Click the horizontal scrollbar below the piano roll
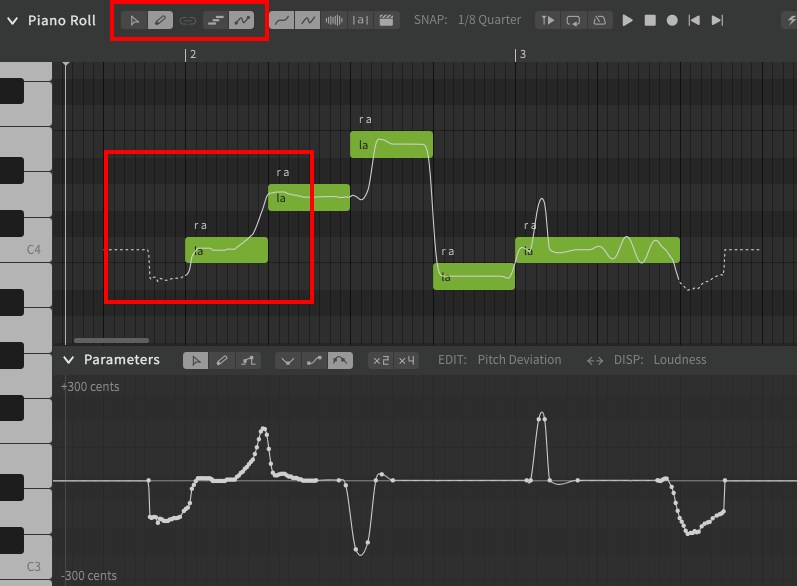 pyautogui.click(x=111, y=341)
